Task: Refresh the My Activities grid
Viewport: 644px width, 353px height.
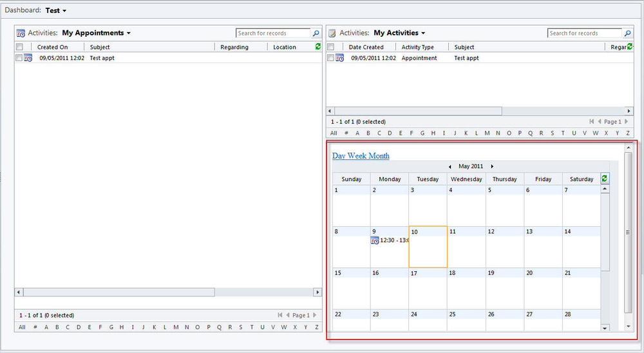Action: (630, 46)
